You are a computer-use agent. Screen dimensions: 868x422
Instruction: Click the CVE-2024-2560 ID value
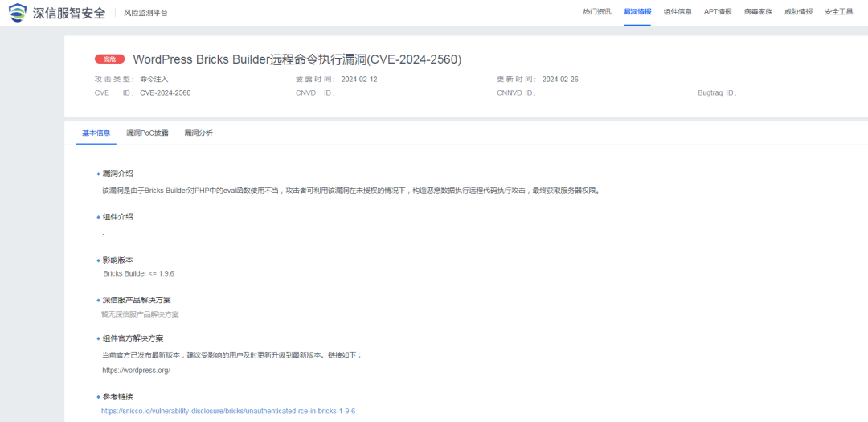coord(166,93)
